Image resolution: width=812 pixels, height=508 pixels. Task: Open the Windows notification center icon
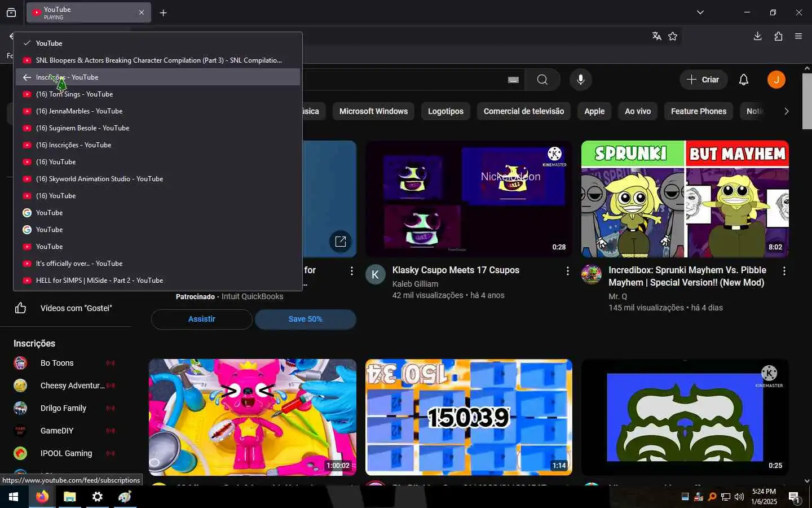coord(794,497)
